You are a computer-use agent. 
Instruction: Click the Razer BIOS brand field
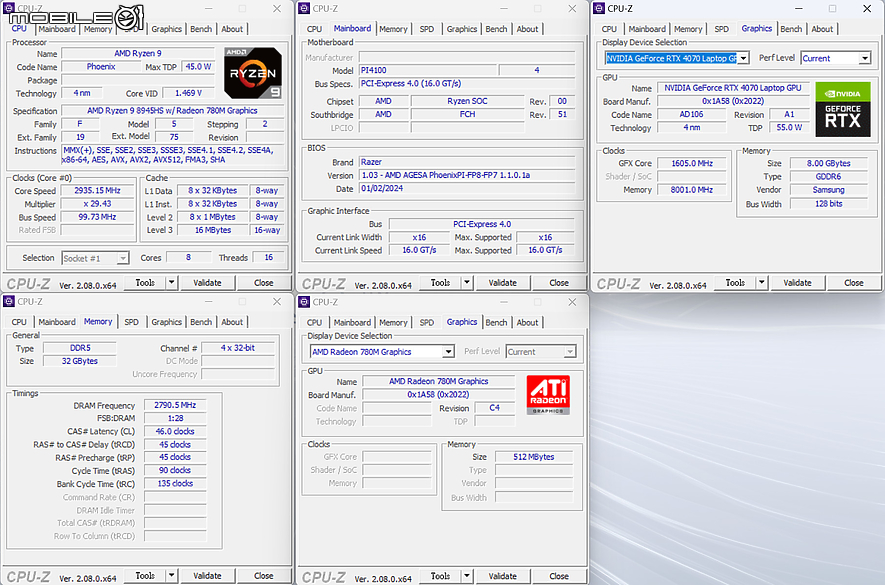(x=467, y=162)
